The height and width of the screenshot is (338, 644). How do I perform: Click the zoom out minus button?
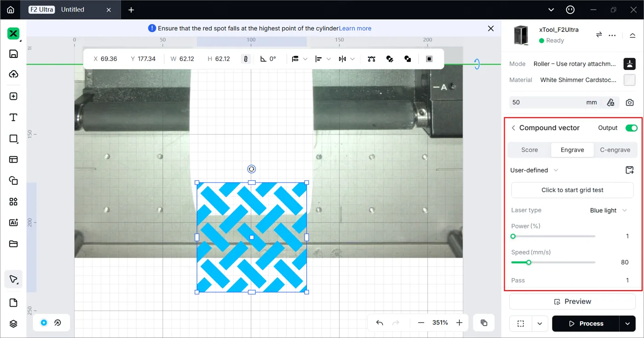coord(421,323)
